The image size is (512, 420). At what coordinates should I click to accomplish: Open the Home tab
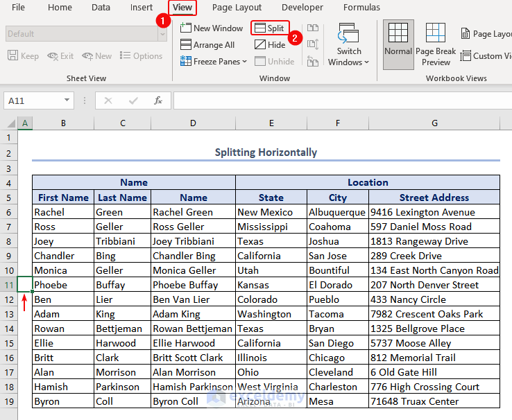tap(60, 7)
